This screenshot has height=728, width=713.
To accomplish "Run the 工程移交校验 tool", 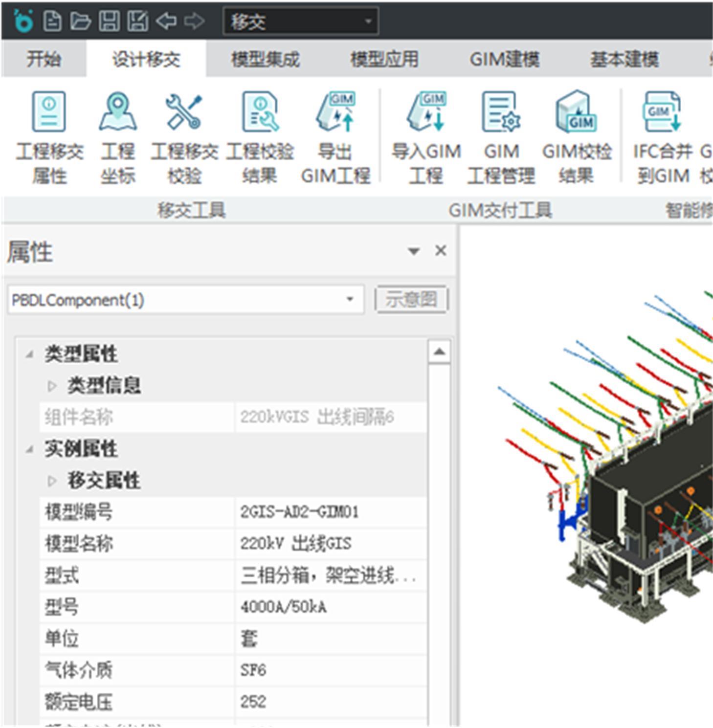I will (x=184, y=112).
